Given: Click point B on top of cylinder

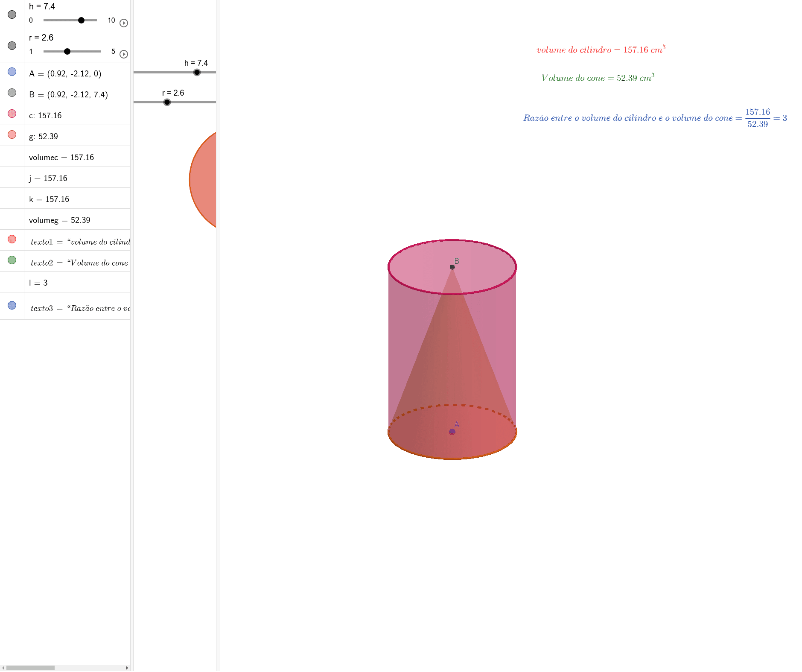Looking at the screenshot, I should [452, 267].
